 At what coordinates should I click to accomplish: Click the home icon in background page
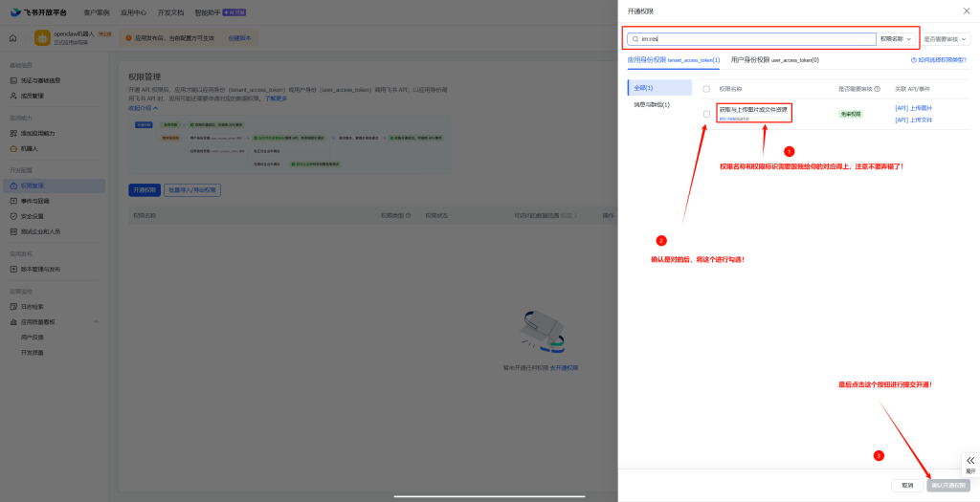coord(12,38)
